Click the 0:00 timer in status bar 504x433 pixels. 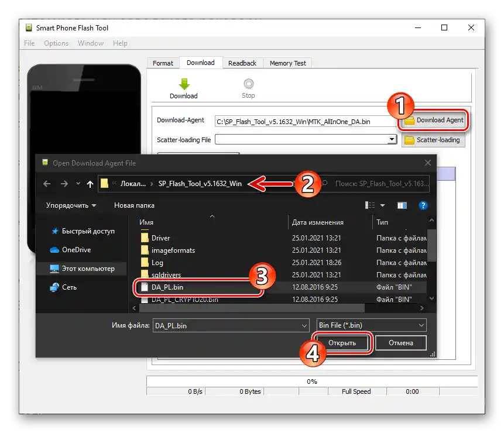point(413,391)
